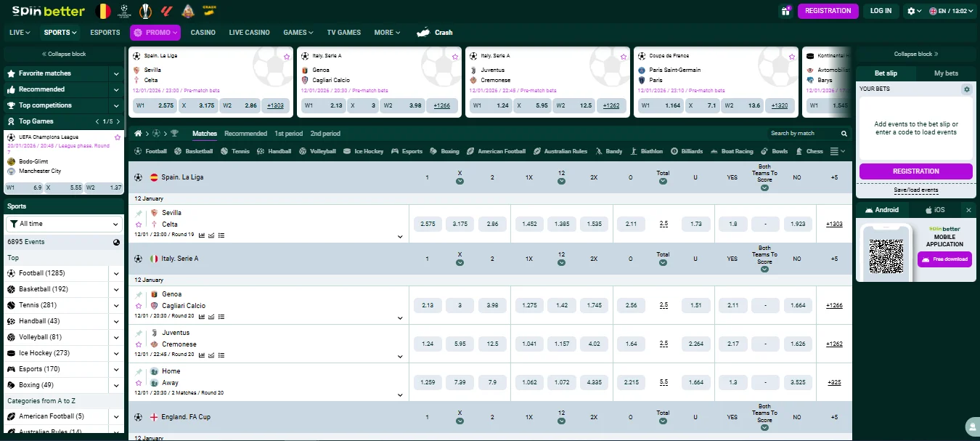Open the Basketball sport category icon
Viewport: 980px width, 441px height.
[179, 151]
